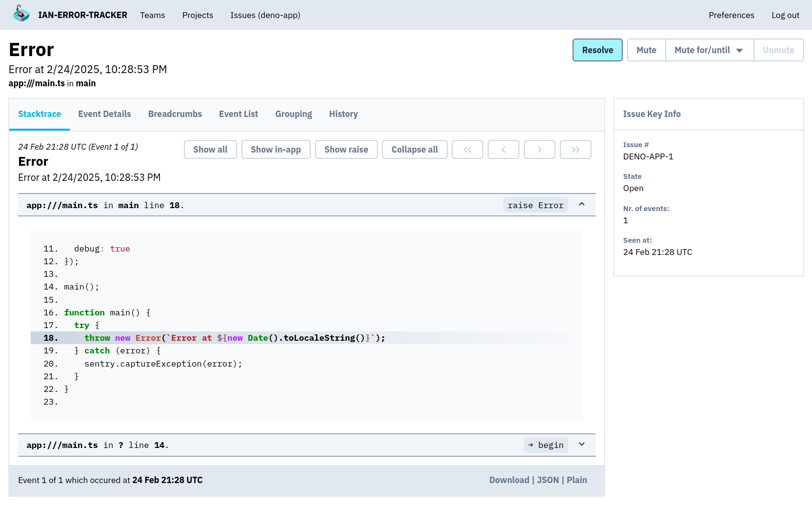Go to last event double-right arrow
812x505 pixels.
(575, 150)
